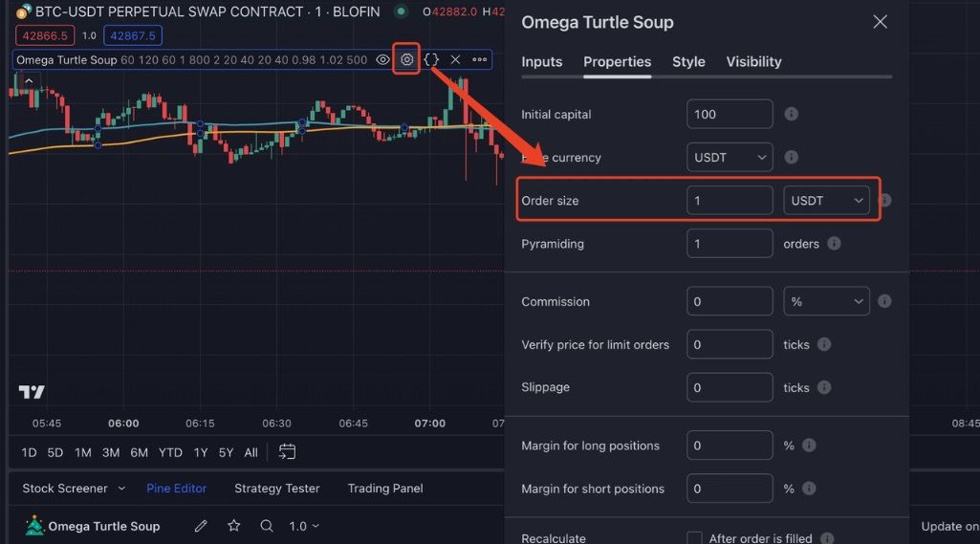980x544 pixels.
Task: Click the Initial capital input field
Action: tap(730, 114)
